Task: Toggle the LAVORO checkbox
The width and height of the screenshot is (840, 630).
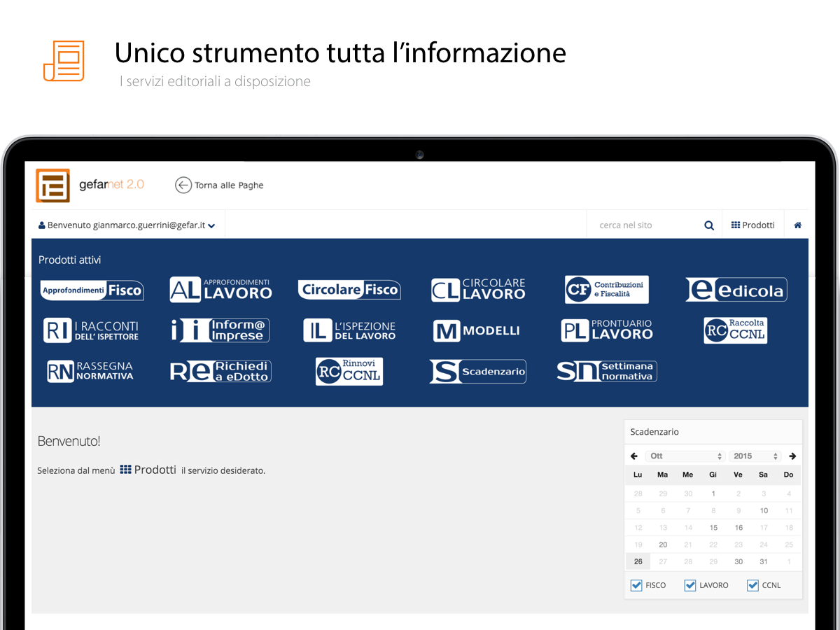Action: pyautogui.click(x=690, y=585)
